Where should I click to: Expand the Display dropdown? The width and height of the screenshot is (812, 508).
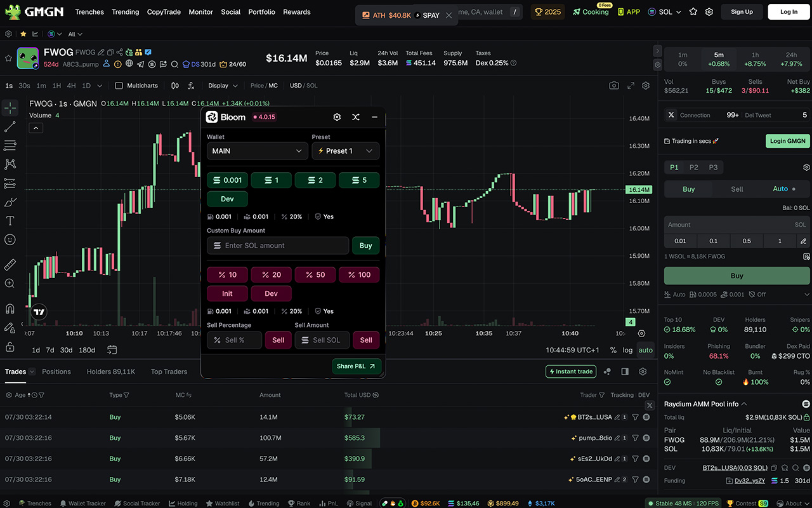pyautogui.click(x=223, y=86)
